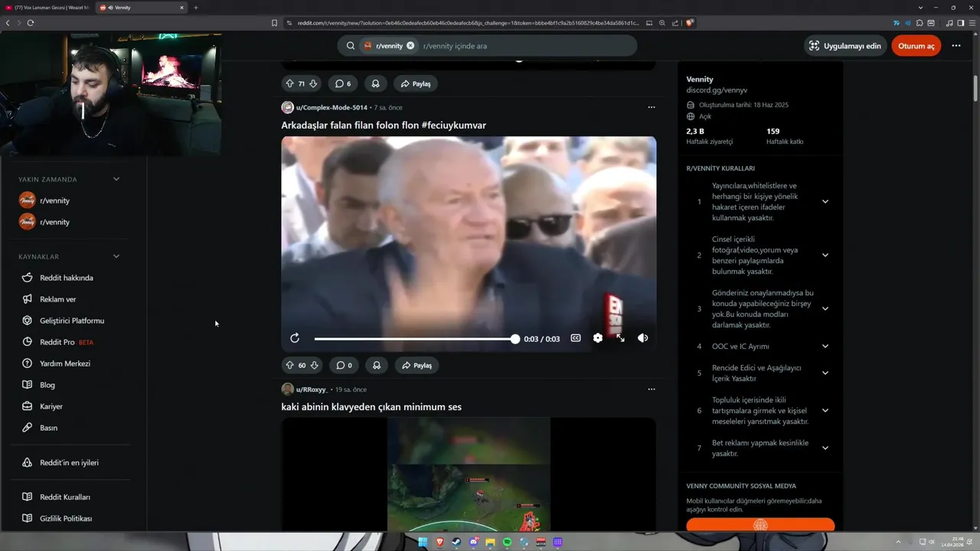Click Oturum aç button
Viewport: 980px width, 551px height.
tap(916, 46)
